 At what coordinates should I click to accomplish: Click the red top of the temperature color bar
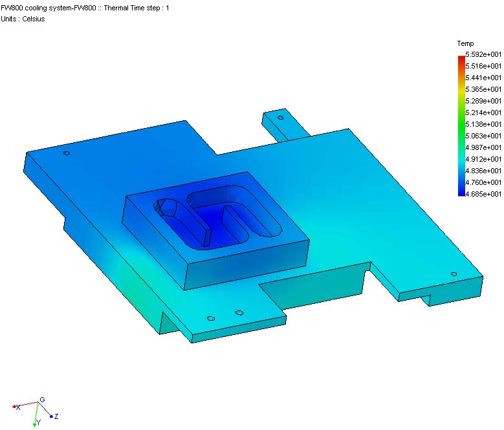click(x=461, y=59)
